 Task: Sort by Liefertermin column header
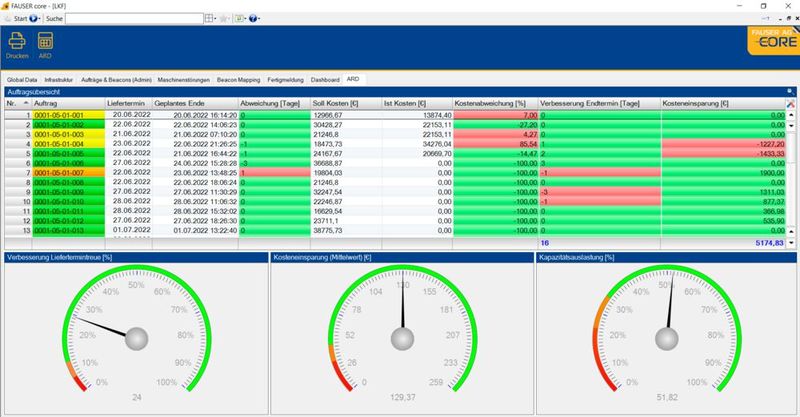[x=130, y=103]
